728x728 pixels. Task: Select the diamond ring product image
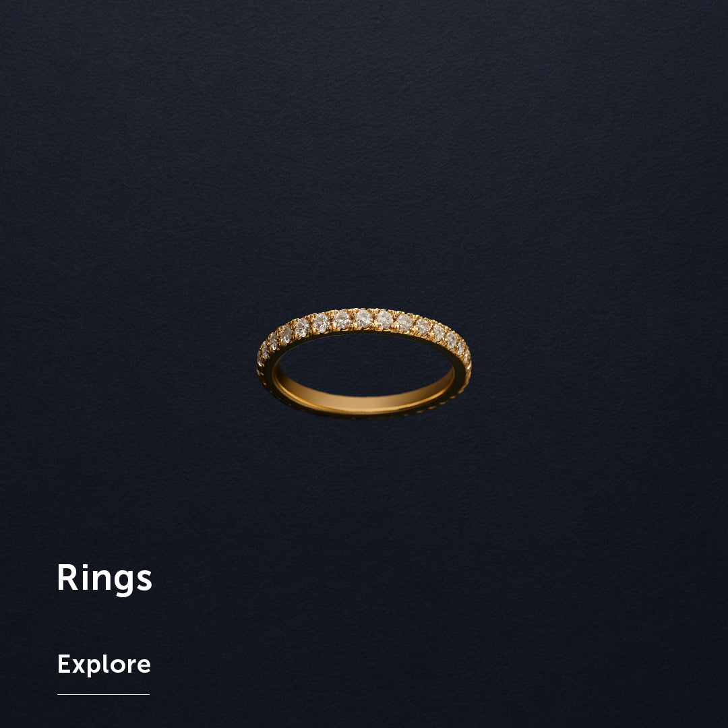point(364,363)
